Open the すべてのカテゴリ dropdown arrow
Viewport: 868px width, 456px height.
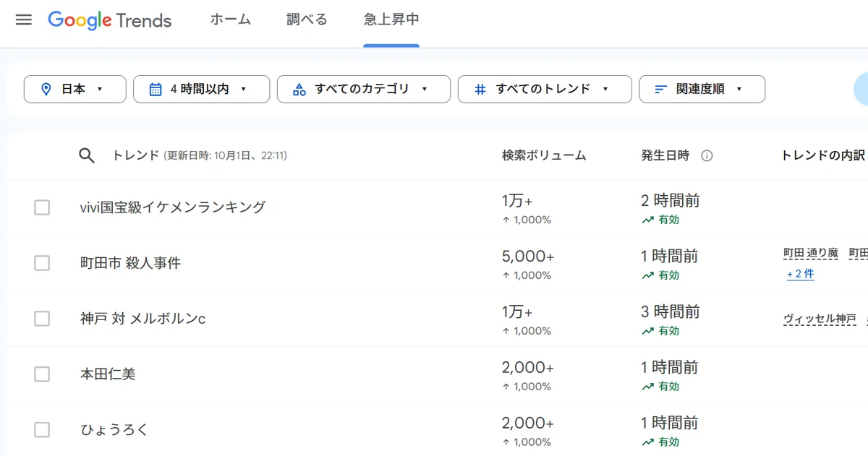click(424, 89)
